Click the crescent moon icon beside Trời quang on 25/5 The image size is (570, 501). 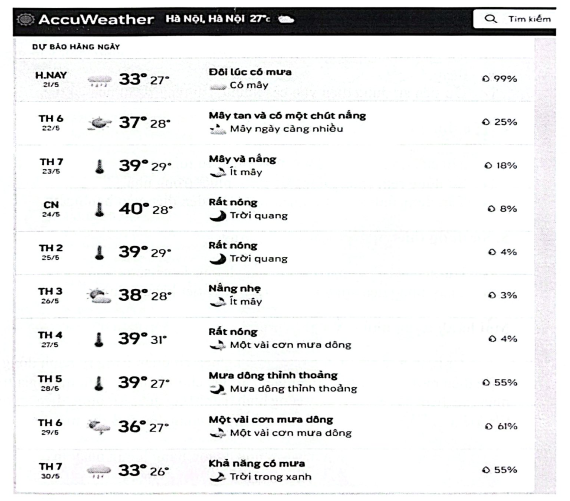click(217, 259)
